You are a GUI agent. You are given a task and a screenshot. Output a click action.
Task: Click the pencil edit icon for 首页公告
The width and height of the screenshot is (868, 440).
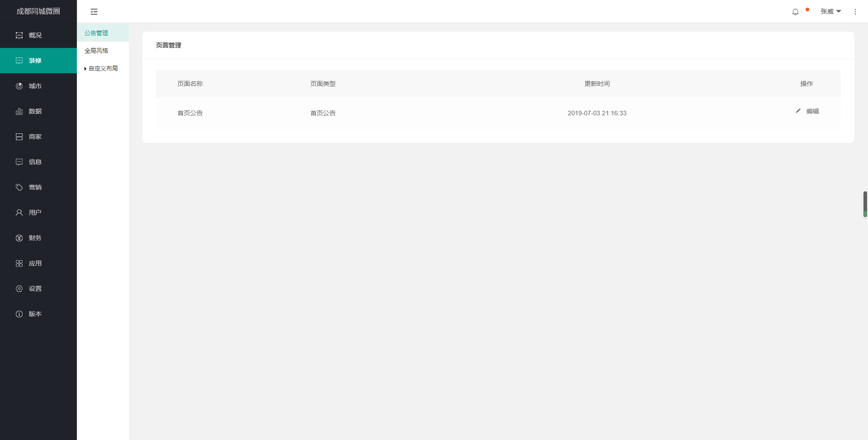798,111
